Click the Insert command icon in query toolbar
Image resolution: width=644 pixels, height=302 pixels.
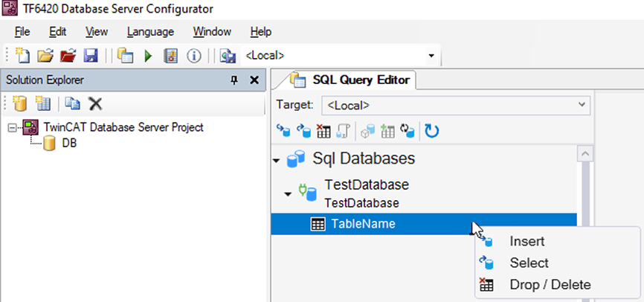[x=283, y=131]
